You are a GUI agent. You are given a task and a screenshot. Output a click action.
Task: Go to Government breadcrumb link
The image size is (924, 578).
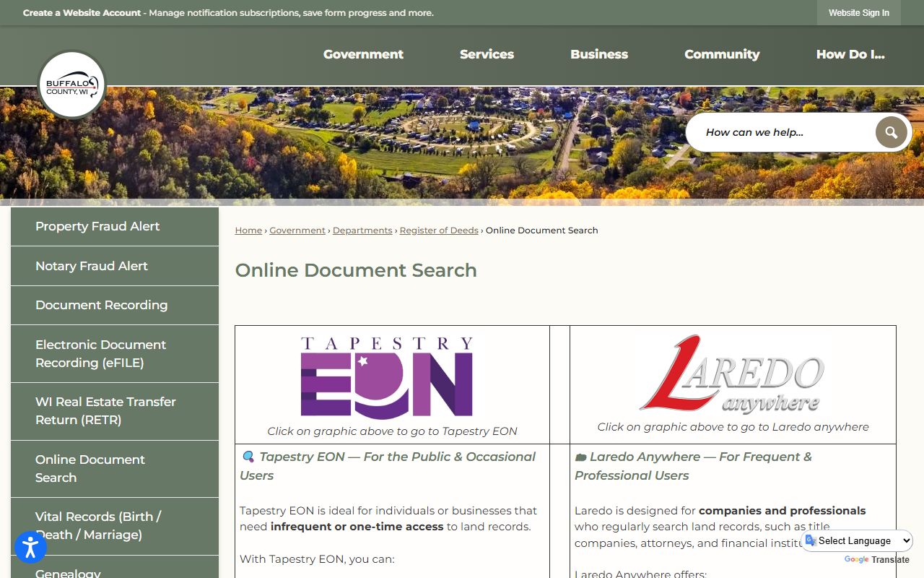click(x=297, y=230)
